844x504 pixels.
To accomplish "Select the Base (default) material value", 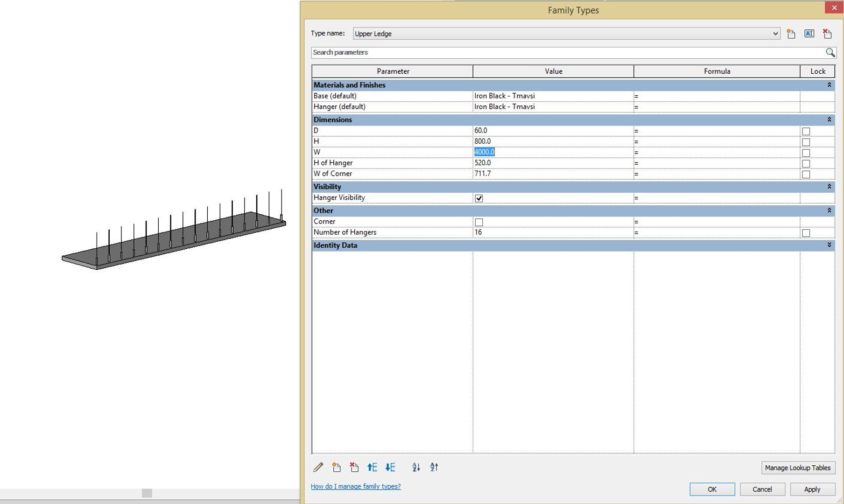I will (553, 96).
